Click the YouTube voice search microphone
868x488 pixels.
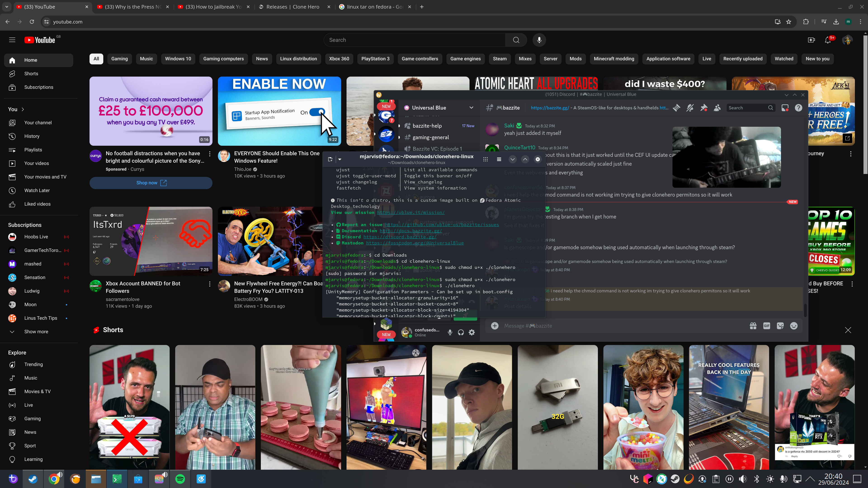[539, 40]
